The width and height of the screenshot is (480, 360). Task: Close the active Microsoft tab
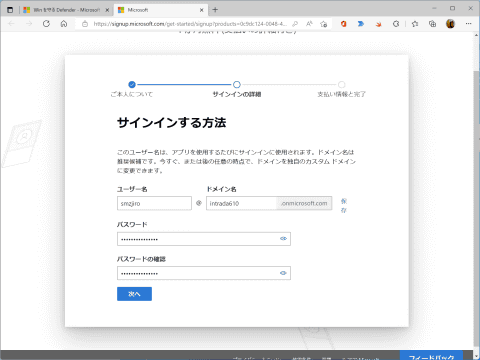(201, 10)
